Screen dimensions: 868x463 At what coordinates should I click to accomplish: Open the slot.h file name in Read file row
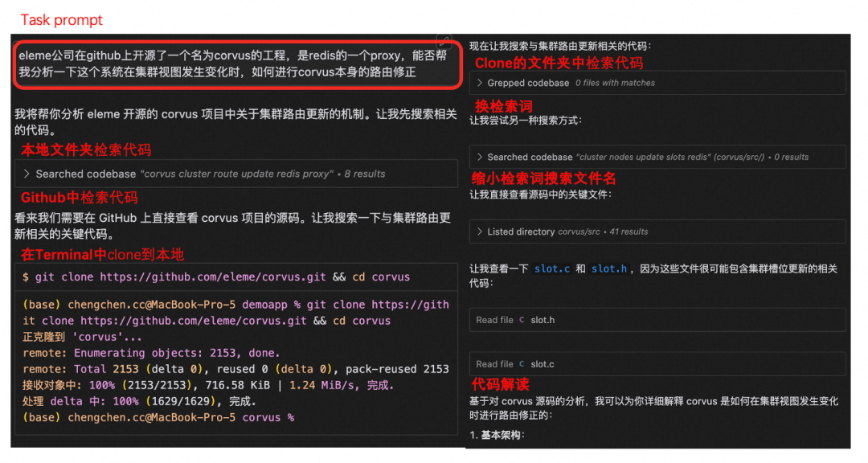(542, 320)
